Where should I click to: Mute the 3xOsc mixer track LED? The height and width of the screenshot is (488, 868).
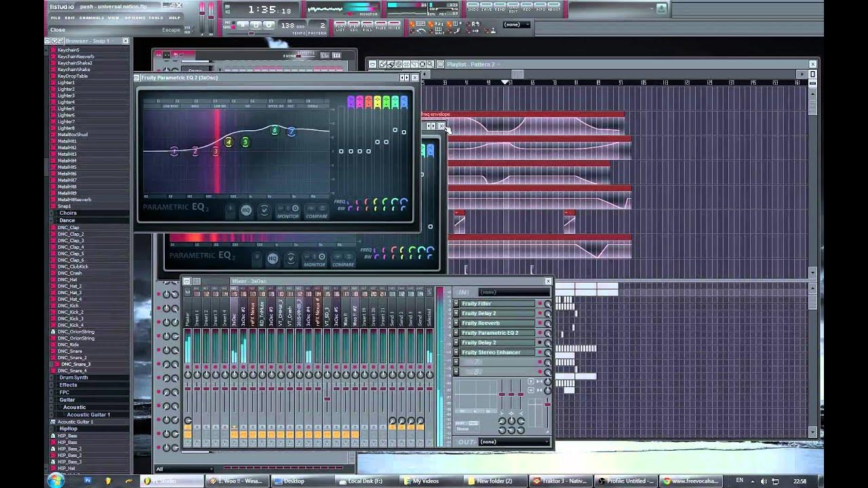pos(234,367)
